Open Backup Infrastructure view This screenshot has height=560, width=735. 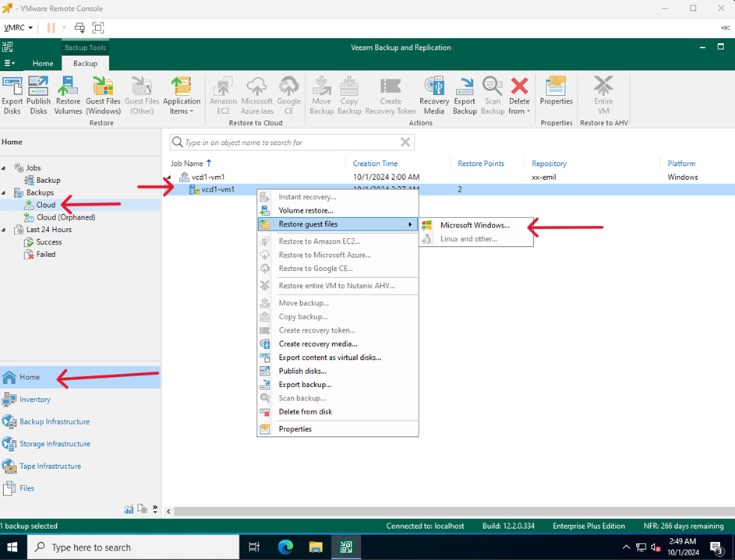(54, 421)
